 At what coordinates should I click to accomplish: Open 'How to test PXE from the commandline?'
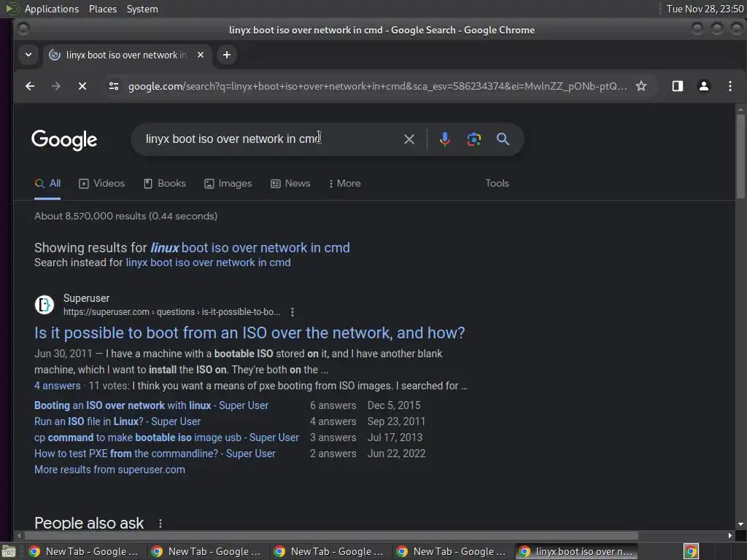tap(155, 454)
